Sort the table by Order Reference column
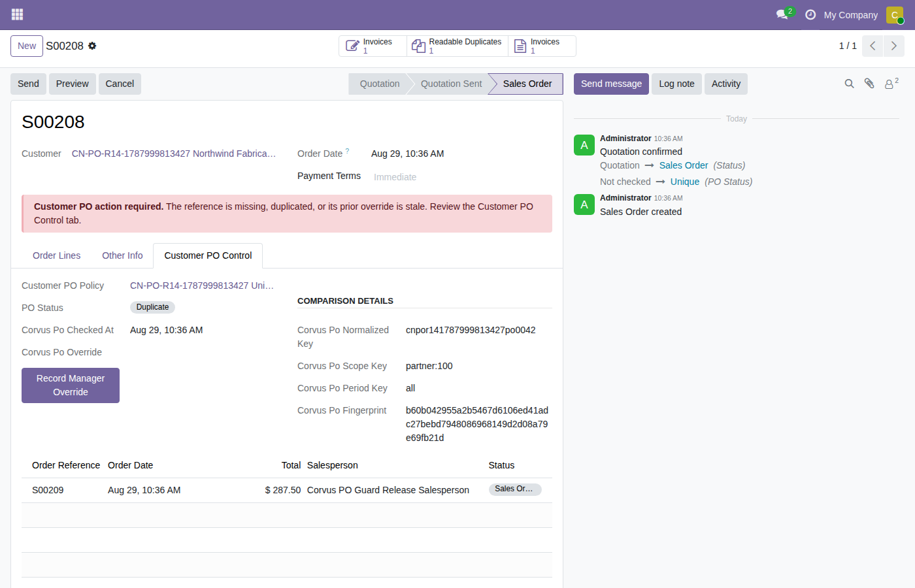 (66, 465)
